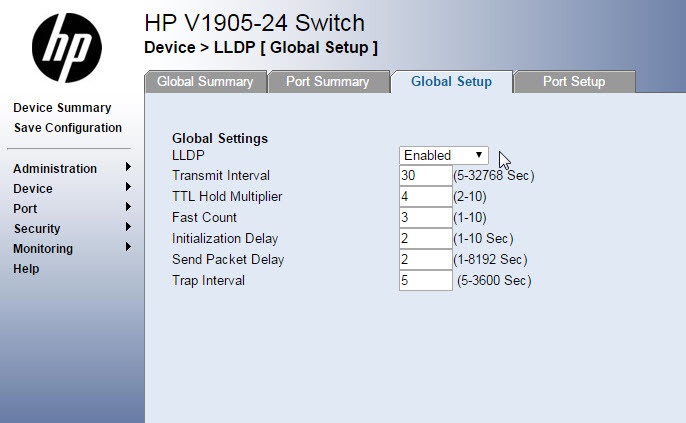Select the Initialization Delay field

[426, 238]
